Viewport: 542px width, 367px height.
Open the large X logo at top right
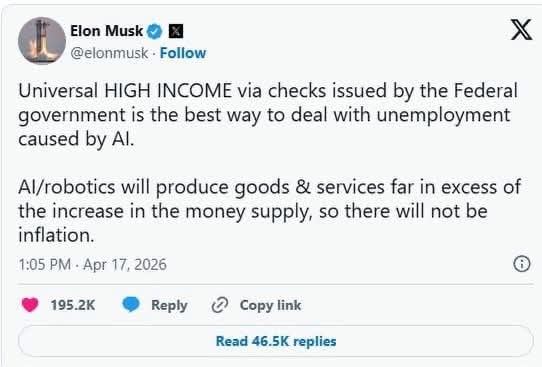(521, 30)
